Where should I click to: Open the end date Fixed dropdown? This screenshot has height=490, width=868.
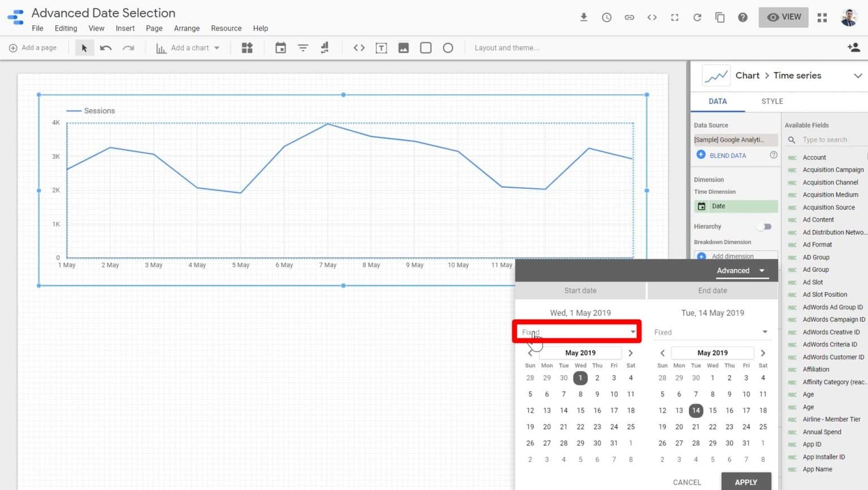[711, 332]
